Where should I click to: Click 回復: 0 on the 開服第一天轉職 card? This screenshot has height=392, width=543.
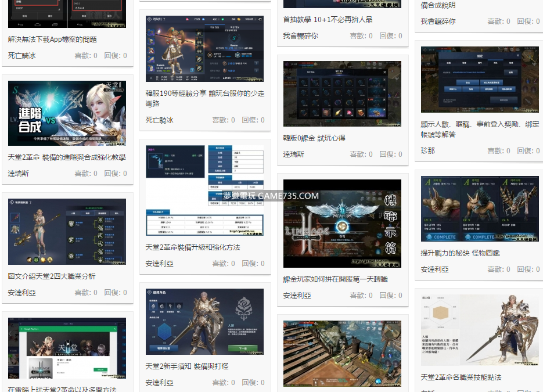(391, 296)
